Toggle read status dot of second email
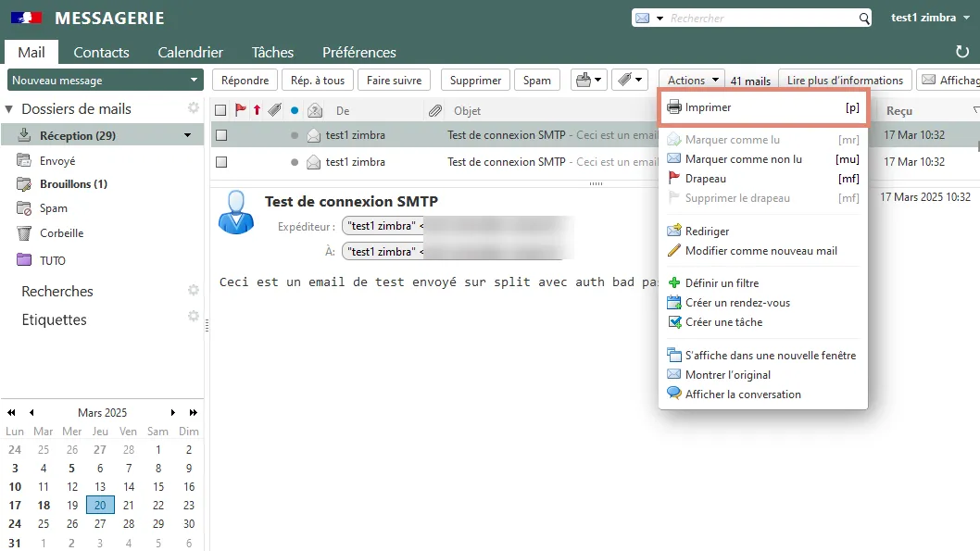The height and width of the screenshot is (551, 980). pyautogui.click(x=295, y=162)
